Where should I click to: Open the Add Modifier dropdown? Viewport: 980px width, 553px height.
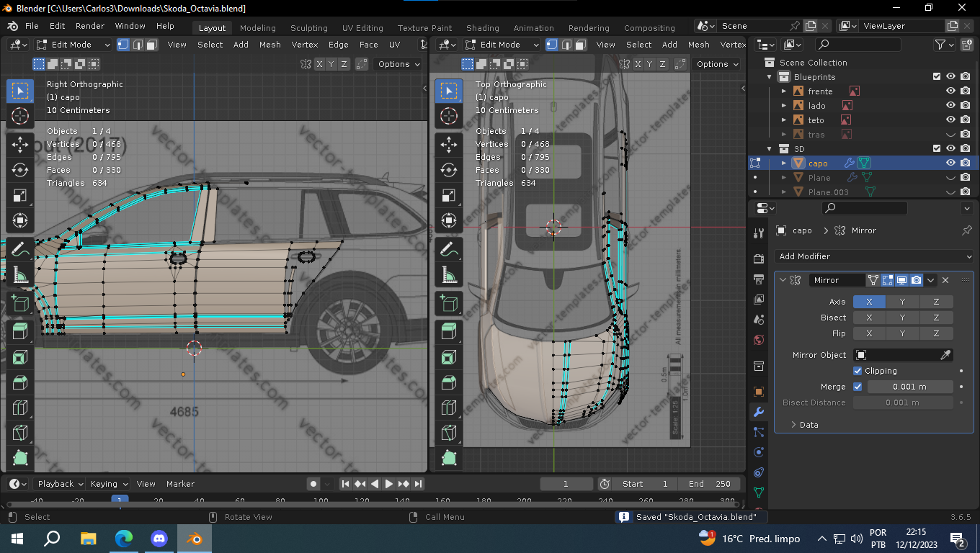pos(875,256)
